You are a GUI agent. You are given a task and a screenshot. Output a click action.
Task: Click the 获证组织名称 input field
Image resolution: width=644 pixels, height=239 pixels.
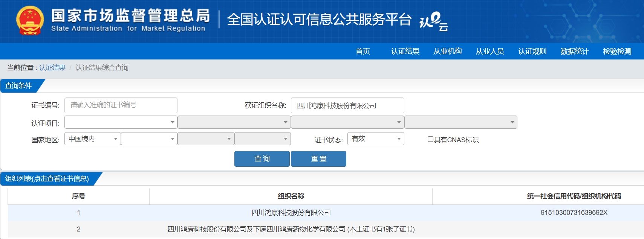tap(347, 105)
